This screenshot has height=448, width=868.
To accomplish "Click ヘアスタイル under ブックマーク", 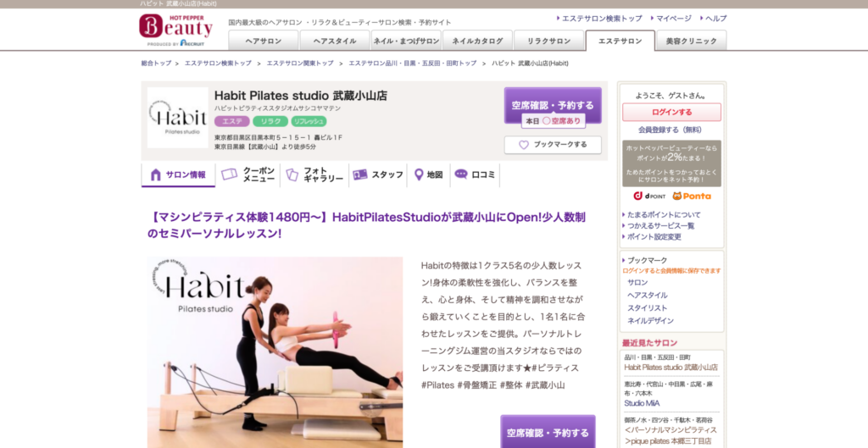I will coord(647,296).
